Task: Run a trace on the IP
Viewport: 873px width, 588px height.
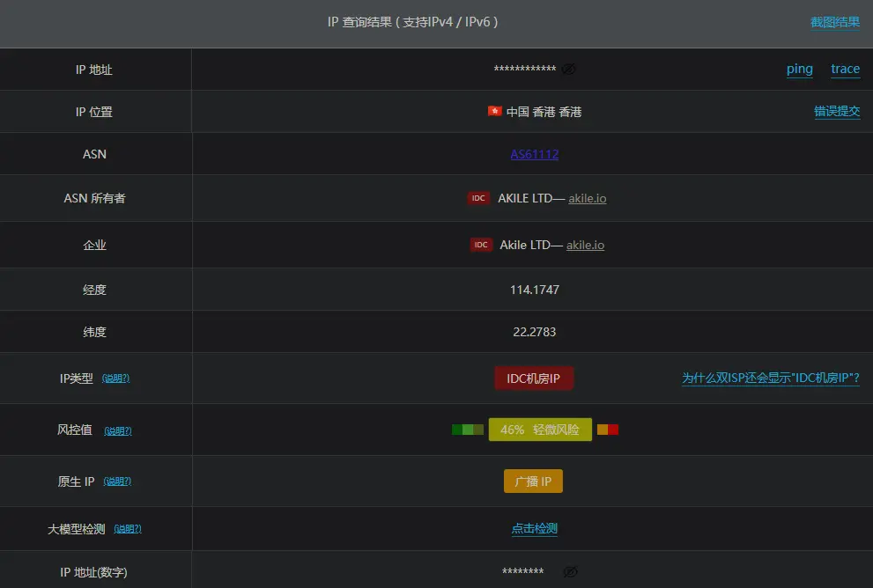Action: tap(845, 70)
